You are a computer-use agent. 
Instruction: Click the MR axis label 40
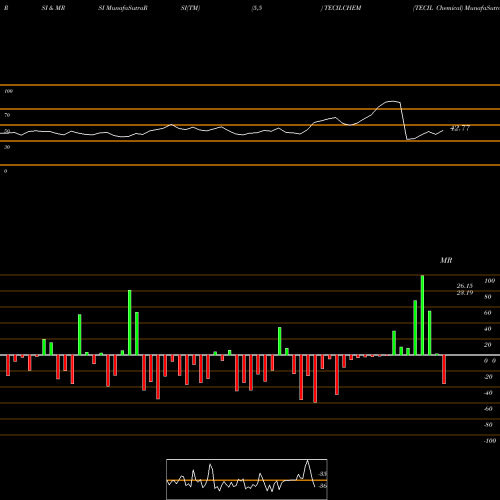pyautogui.click(x=488, y=329)
